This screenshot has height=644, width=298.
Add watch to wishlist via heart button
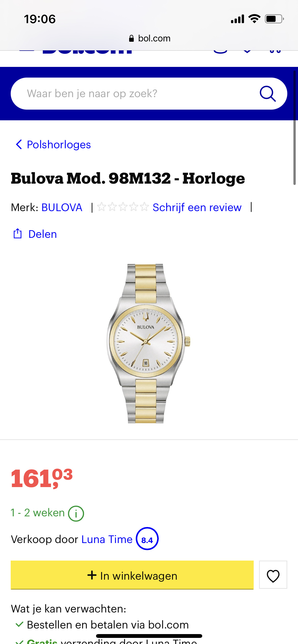(x=273, y=575)
